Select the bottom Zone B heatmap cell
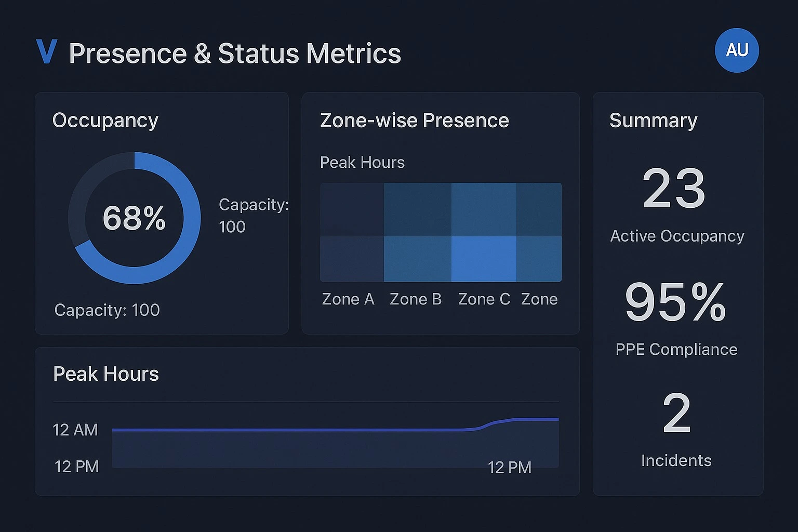798x532 pixels. (x=417, y=259)
